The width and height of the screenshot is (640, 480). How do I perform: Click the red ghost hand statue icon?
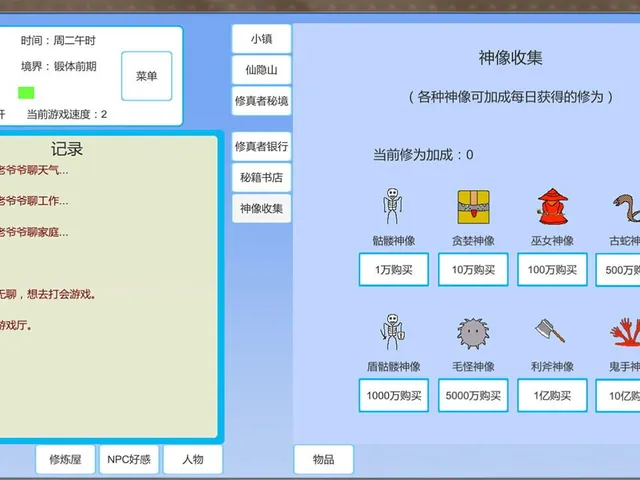click(625, 332)
